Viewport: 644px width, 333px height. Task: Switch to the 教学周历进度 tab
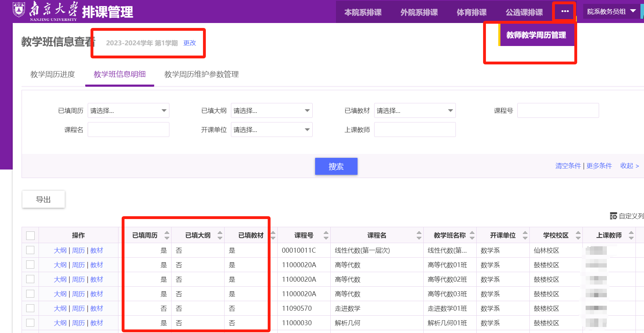click(x=53, y=74)
